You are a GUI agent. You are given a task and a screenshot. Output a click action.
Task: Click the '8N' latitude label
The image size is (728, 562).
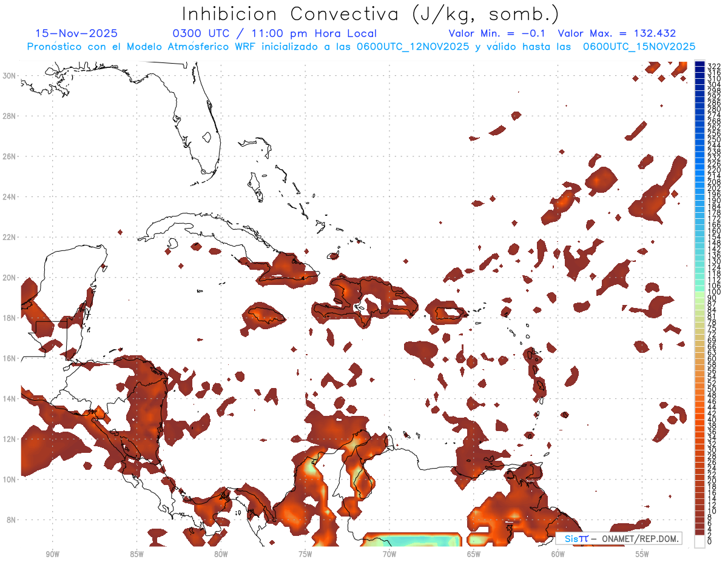(12, 520)
